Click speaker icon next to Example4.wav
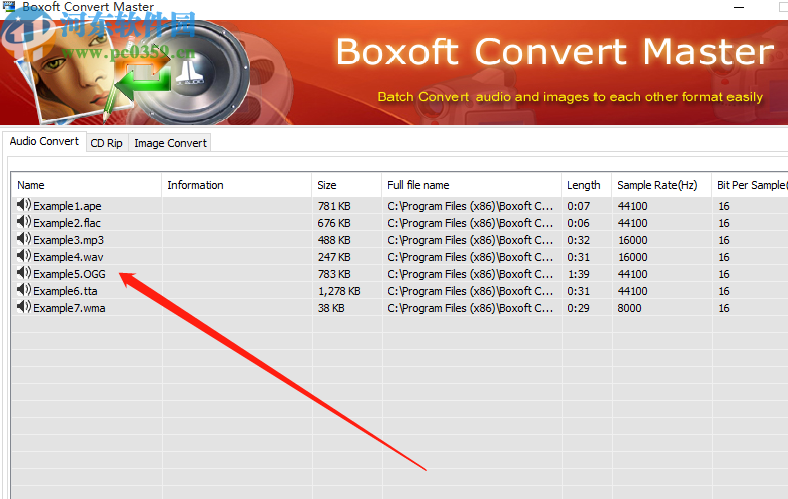This screenshot has width=788, height=499. click(x=24, y=256)
